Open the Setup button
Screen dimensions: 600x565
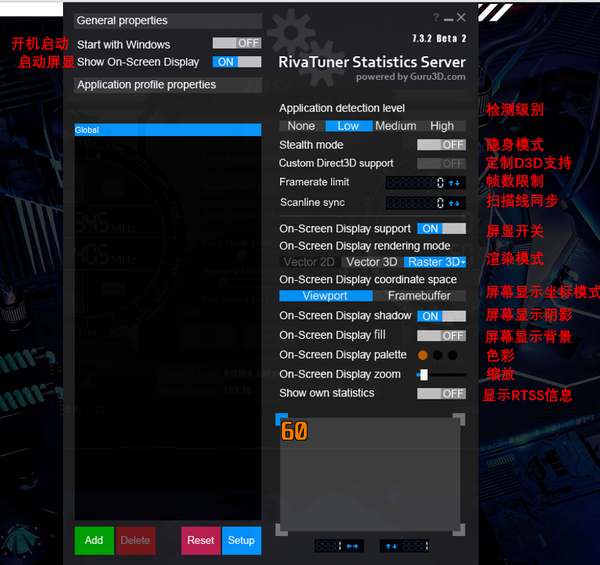click(x=241, y=541)
